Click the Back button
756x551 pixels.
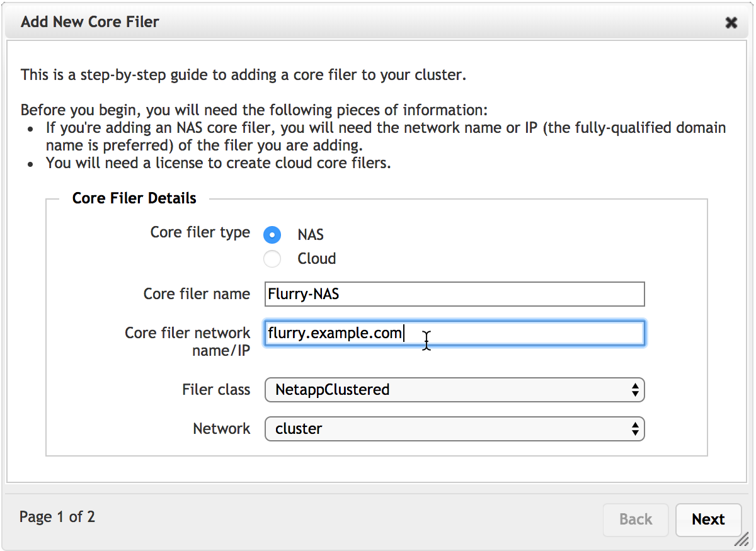tap(635, 520)
